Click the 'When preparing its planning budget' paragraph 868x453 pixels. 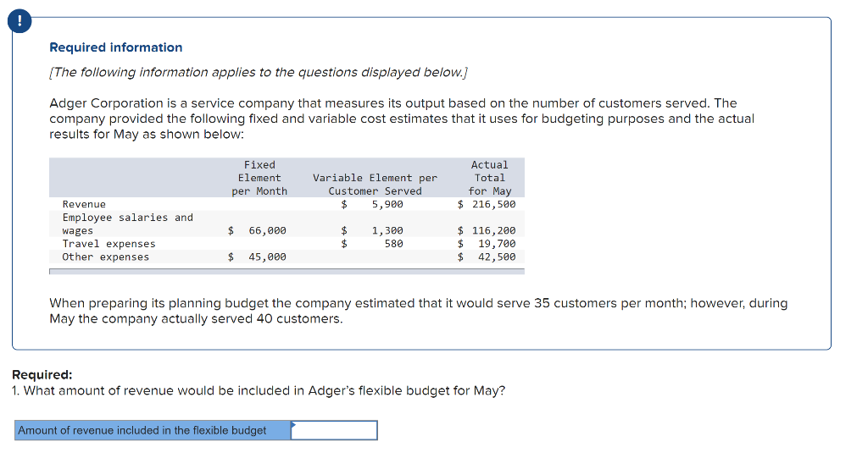pos(419,311)
